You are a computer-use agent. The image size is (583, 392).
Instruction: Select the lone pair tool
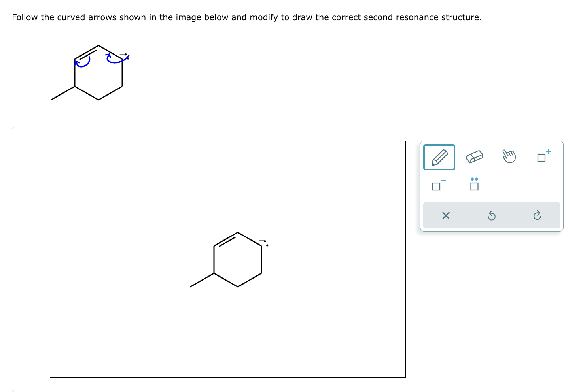(x=474, y=186)
